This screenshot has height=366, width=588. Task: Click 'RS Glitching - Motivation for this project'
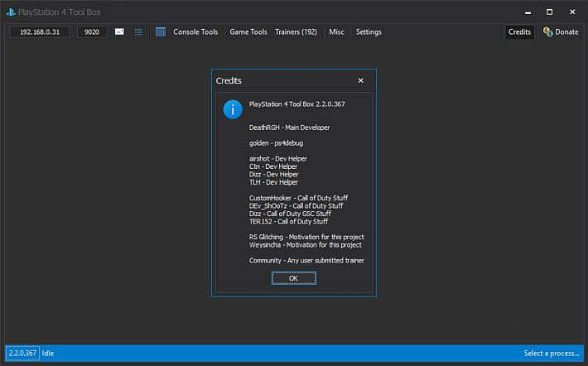(x=306, y=237)
